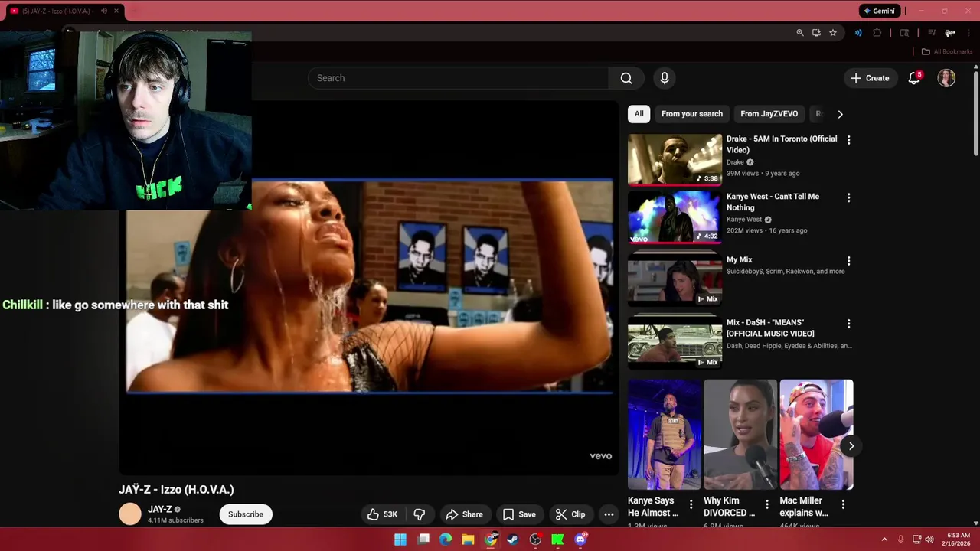The height and width of the screenshot is (551, 980).
Task: Open OBS Studio from taskbar
Action: point(535,540)
